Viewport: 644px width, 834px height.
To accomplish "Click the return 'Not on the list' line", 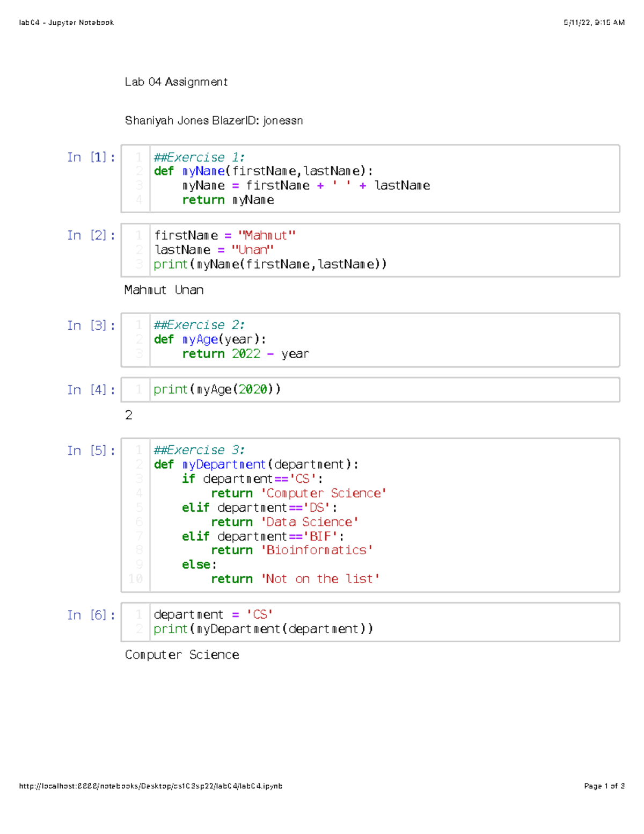I will coord(295,579).
